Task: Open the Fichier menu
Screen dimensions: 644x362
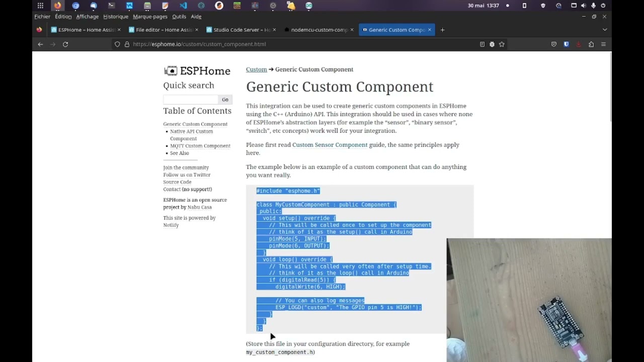Action: coord(42,17)
